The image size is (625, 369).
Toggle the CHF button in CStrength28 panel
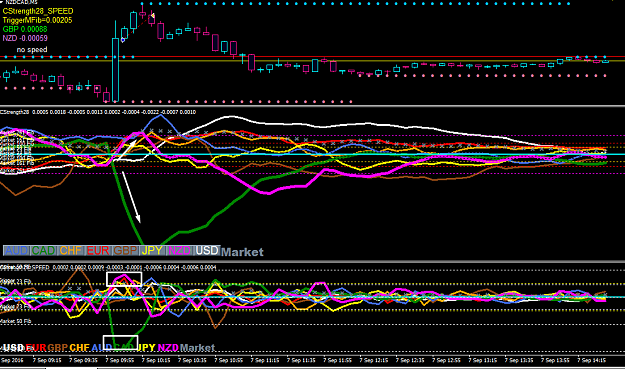coord(71,251)
